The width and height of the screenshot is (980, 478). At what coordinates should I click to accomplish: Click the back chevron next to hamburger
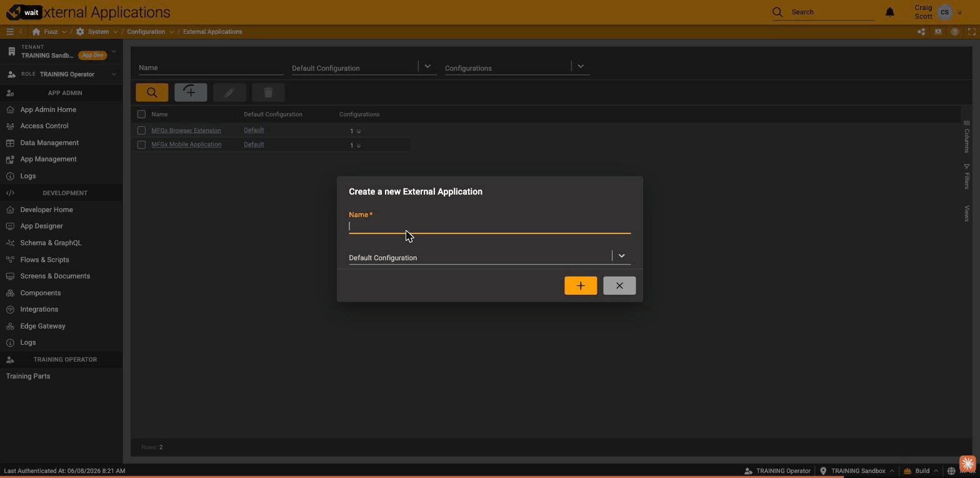(21, 31)
